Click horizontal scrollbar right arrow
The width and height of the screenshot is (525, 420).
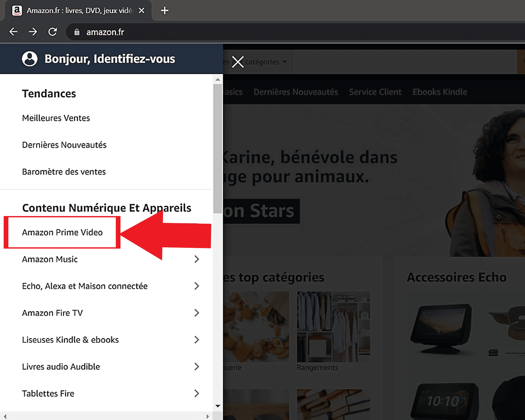[x=208, y=416]
